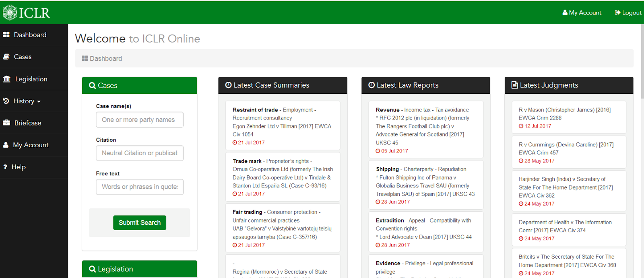This screenshot has width=644, height=278.
Task: Click the document icon in Latest Judgments header
Action: click(x=514, y=85)
